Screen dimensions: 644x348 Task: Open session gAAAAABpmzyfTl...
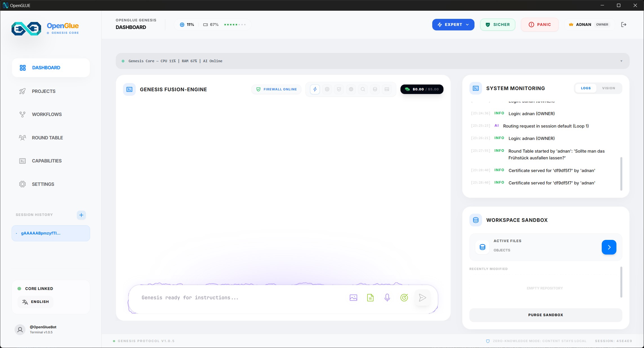51,233
